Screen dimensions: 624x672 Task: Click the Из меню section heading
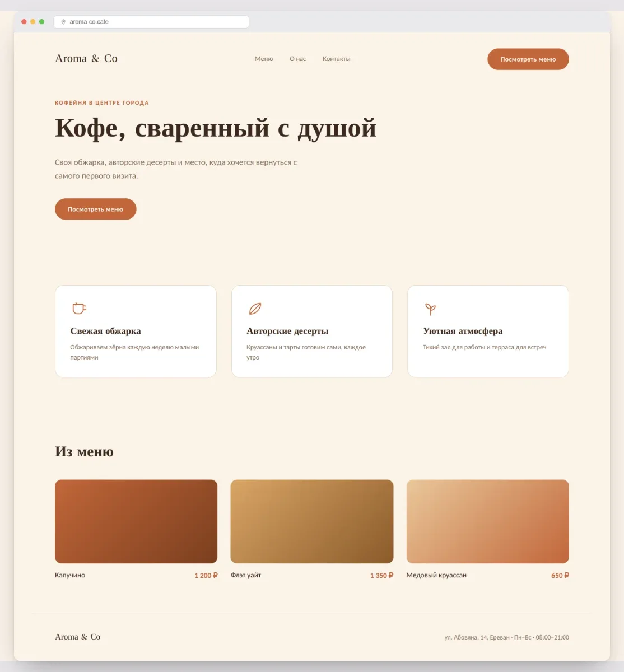[84, 452]
